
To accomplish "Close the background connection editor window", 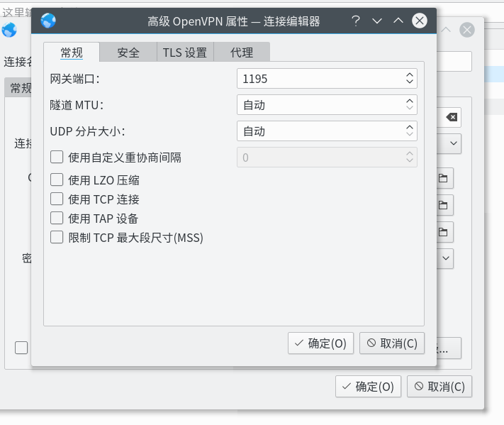I will [466, 30].
